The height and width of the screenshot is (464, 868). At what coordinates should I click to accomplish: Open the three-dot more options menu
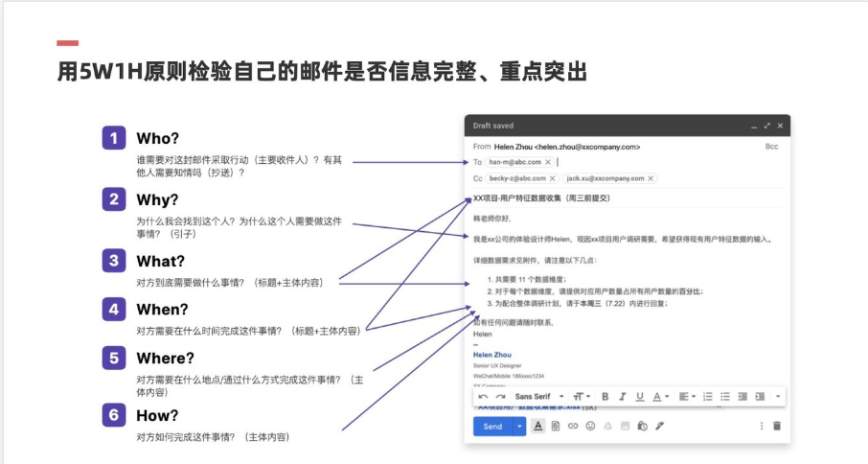[x=762, y=426]
